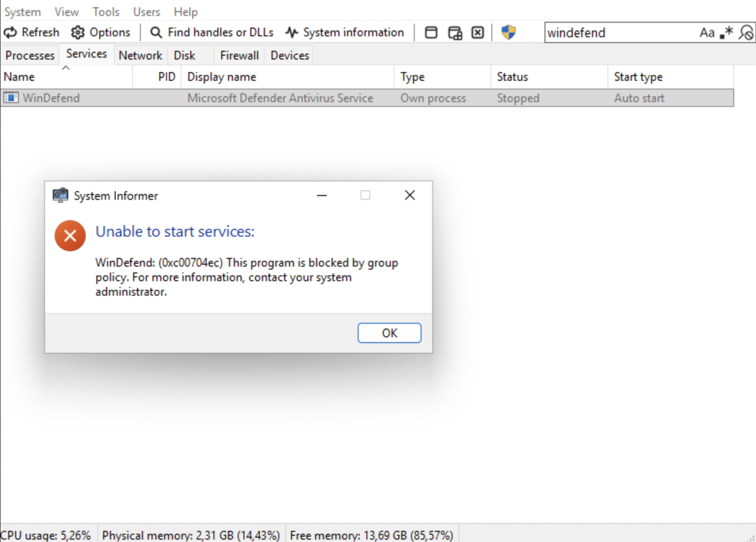Open the Options gear icon
Image resolution: width=756 pixels, height=542 pixels.
pyautogui.click(x=77, y=32)
